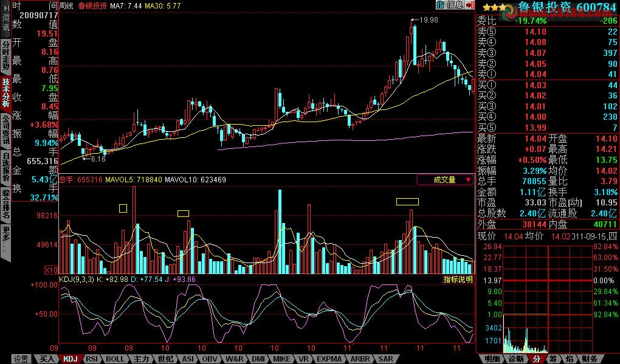Click the first yellow marker box in volume chart

click(x=123, y=208)
